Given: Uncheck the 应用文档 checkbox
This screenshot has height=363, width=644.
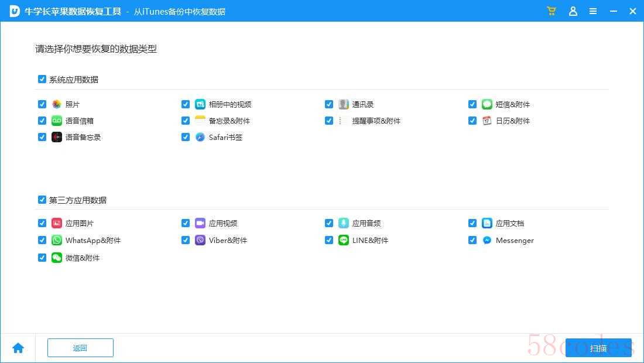Looking at the screenshot, I should pyautogui.click(x=472, y=223).
